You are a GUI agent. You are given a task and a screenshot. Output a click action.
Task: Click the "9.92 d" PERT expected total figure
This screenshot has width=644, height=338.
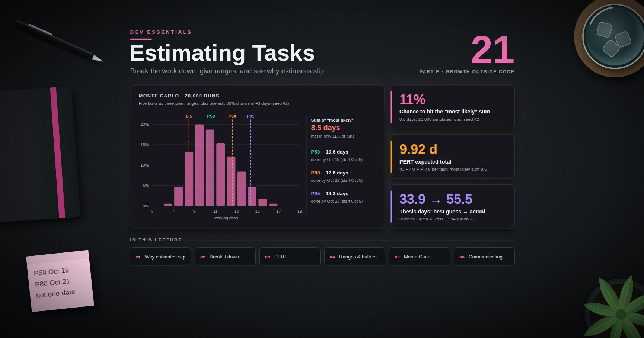point(418,149)
